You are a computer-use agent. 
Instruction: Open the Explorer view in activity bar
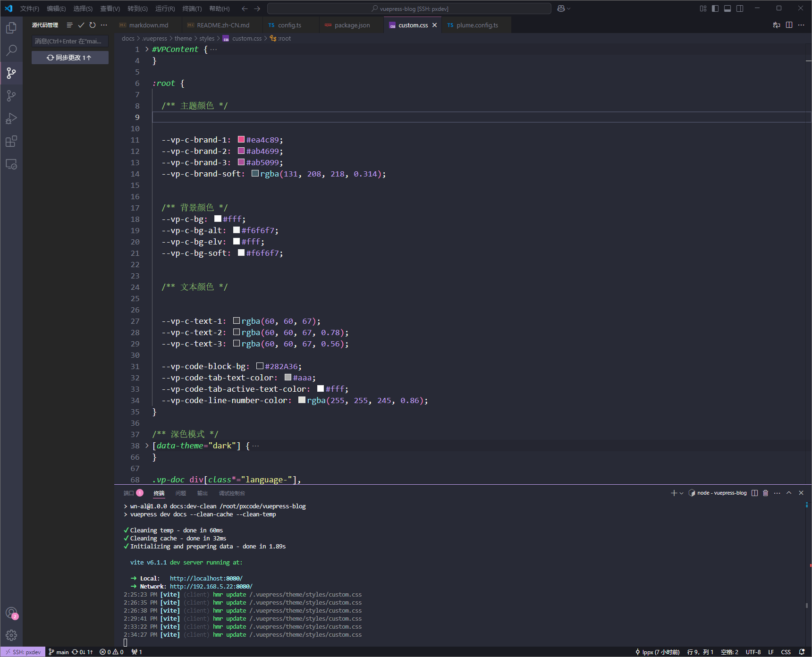coord(11,28)
